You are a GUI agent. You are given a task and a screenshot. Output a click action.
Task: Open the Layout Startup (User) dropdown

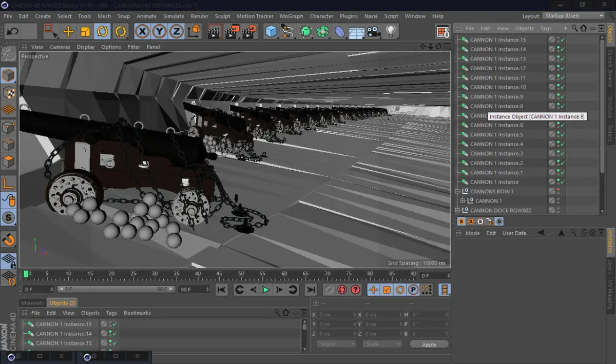point(574,16)
